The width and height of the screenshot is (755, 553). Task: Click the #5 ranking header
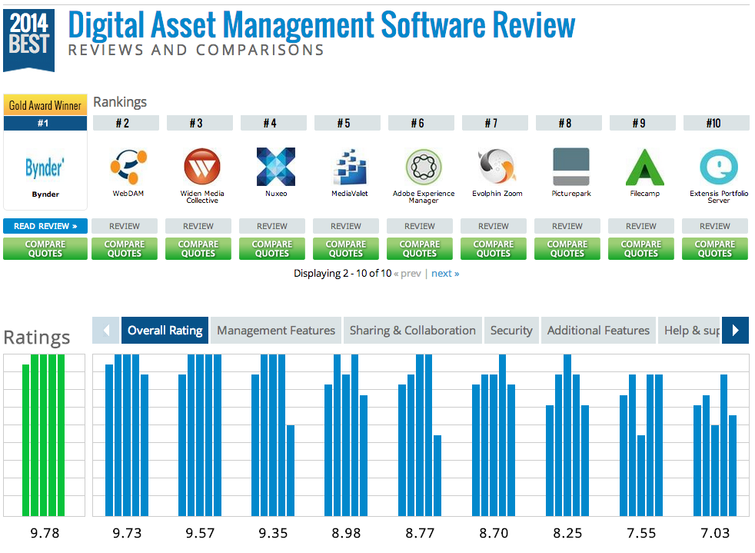347,123
